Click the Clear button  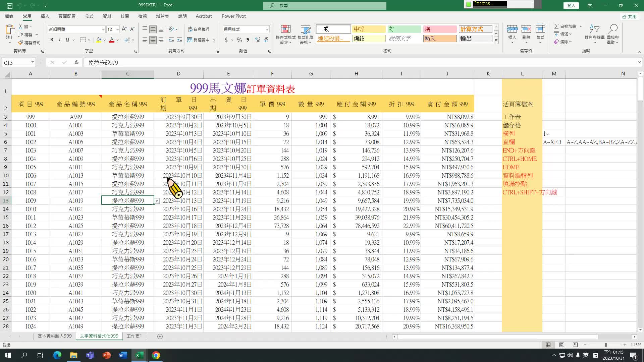pos(563,42)
